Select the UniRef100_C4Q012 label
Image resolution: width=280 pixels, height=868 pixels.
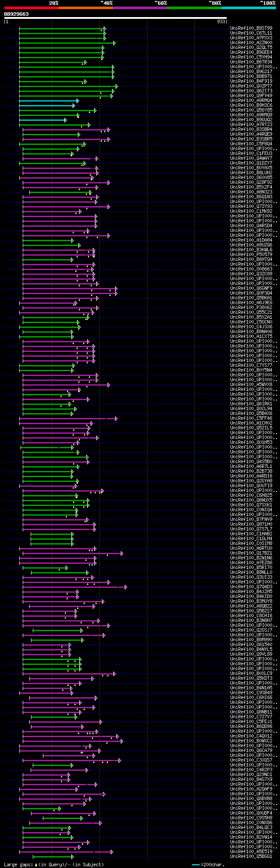pyautogui.click(x=251, y=736)
